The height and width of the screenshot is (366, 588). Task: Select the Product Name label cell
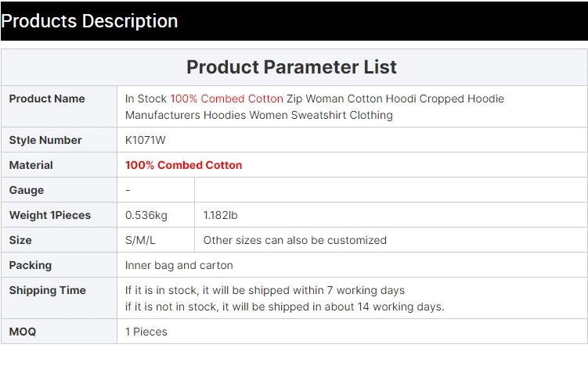47,99
